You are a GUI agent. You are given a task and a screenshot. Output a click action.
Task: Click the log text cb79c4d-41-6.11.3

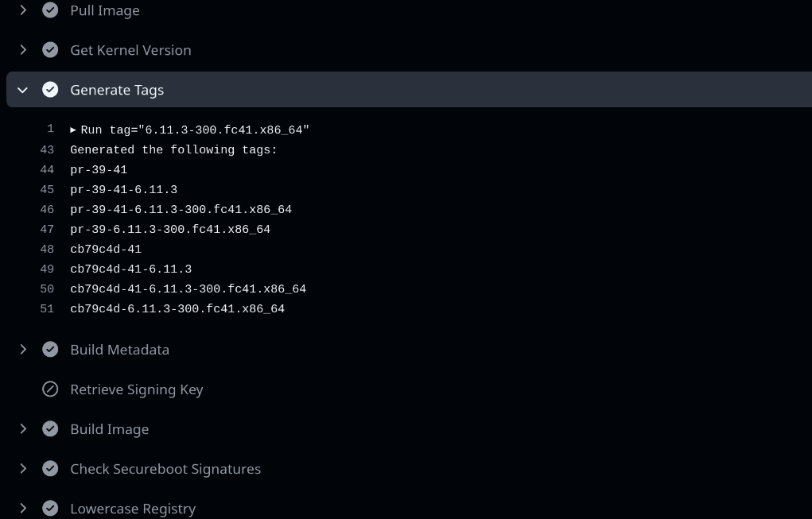130,269
